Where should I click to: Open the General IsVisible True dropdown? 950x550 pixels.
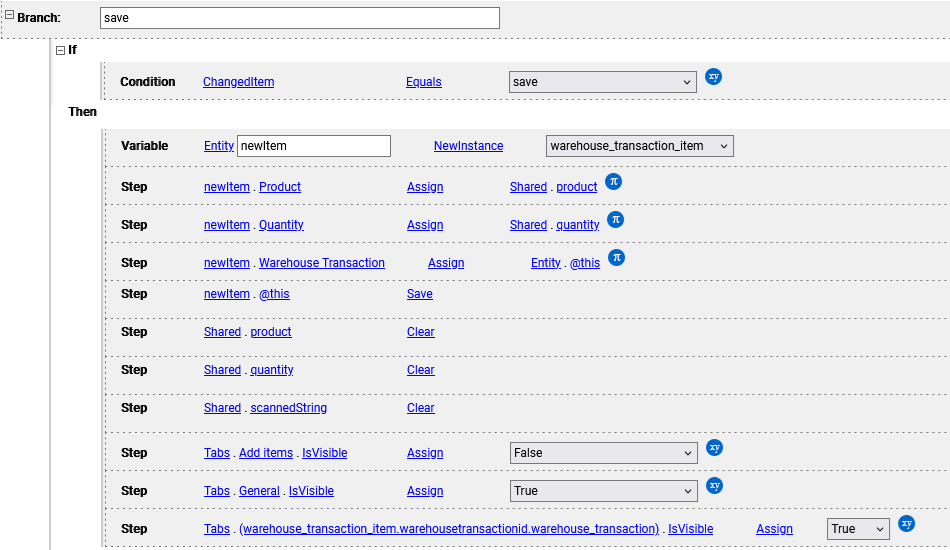coord(603,491)
